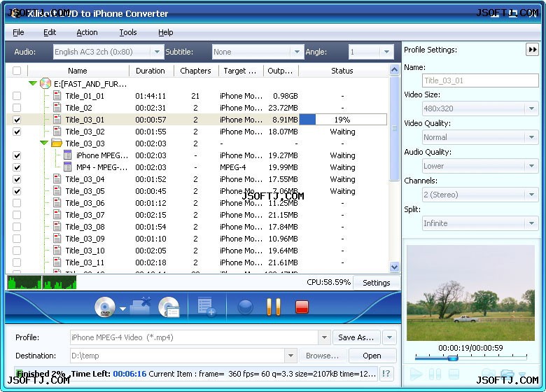
Task: Uncheck the Title_03_02 checkbox
Action: (17, 132)
